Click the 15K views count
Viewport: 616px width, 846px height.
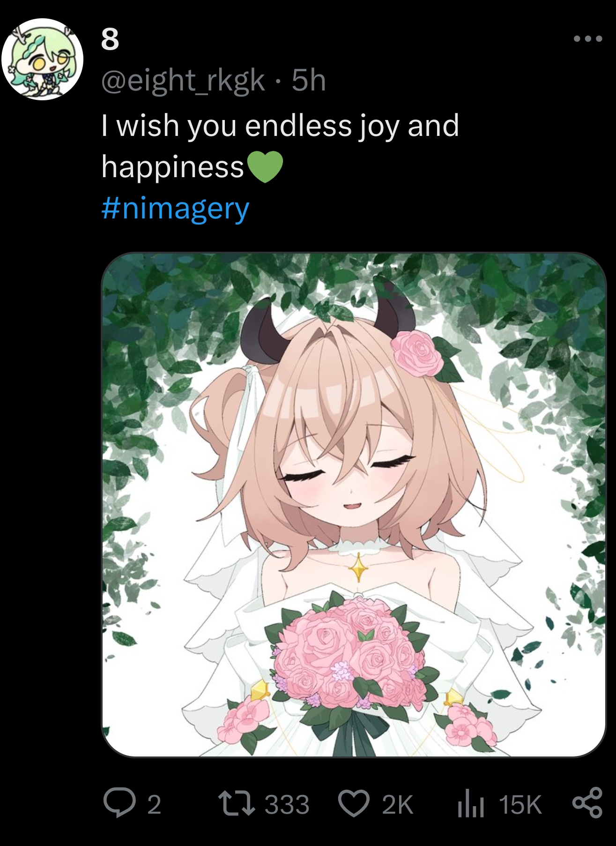(520, 805)
